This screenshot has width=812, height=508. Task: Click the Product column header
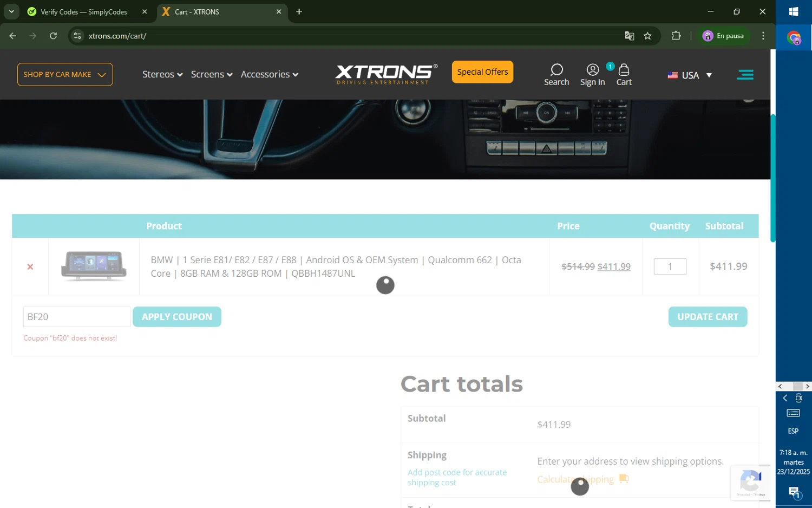[x=164, y=226]
